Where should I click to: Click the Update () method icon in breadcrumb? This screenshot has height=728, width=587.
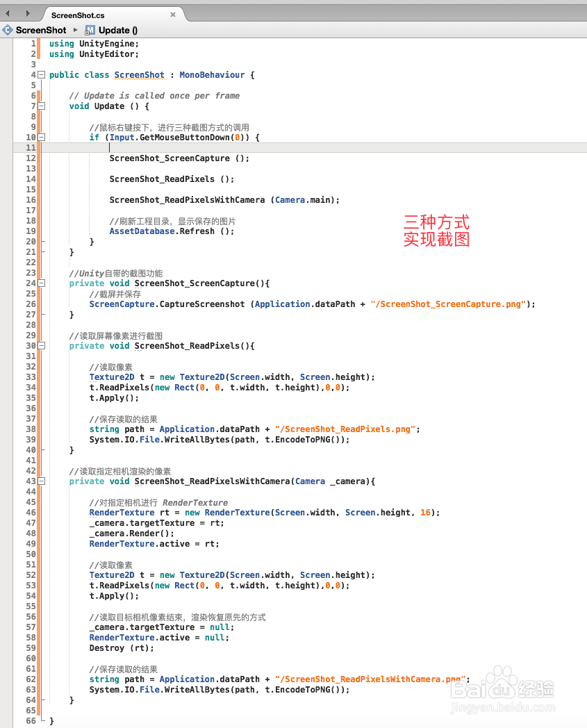coord(90,30)
